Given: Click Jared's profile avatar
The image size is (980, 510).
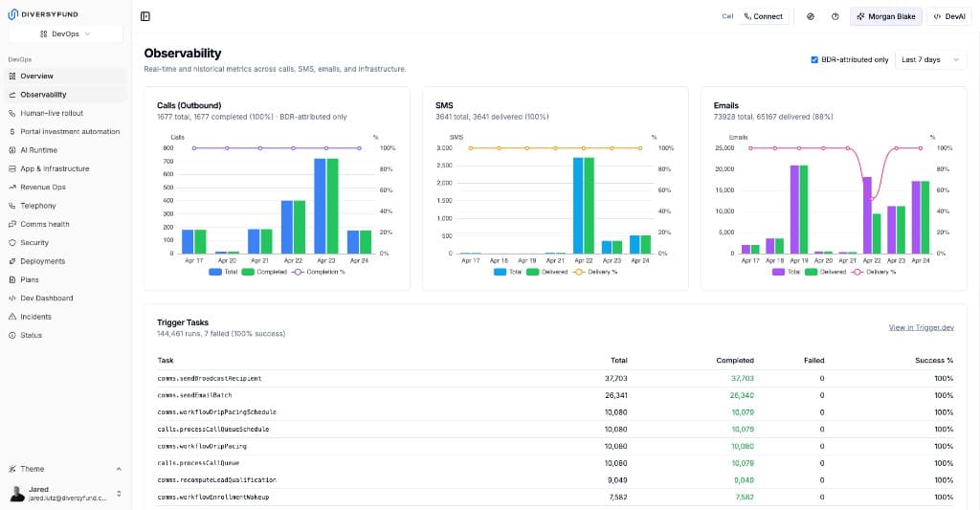Looking at the screenshot, I should pos(17,494).
